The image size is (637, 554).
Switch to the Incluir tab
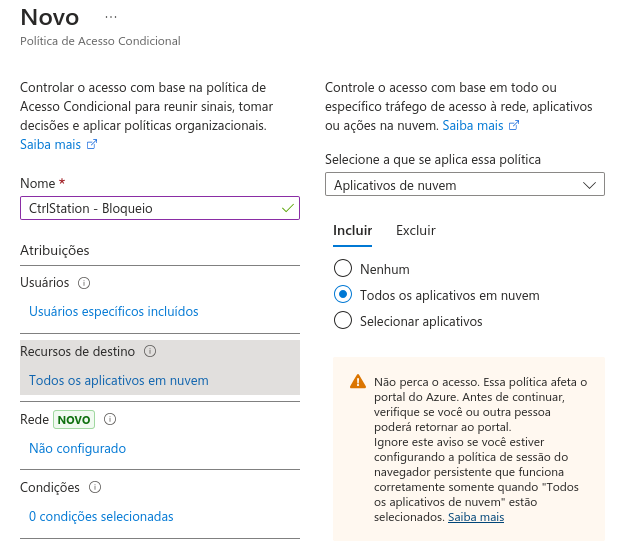point(352,230)
